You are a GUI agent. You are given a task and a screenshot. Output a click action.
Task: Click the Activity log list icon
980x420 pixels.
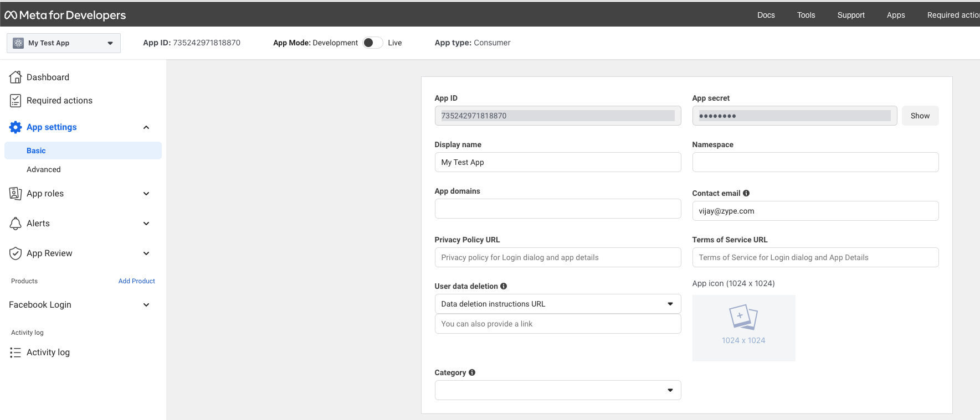pos(16,352)
